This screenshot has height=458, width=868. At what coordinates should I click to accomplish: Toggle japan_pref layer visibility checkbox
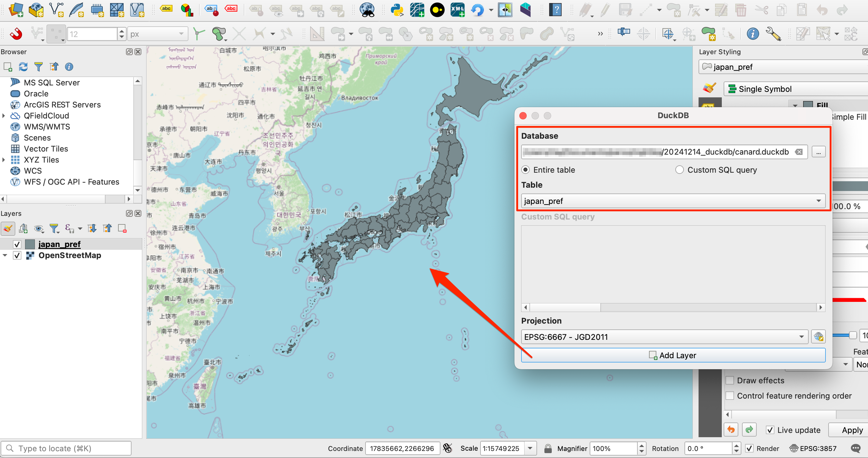coord(17,244)
